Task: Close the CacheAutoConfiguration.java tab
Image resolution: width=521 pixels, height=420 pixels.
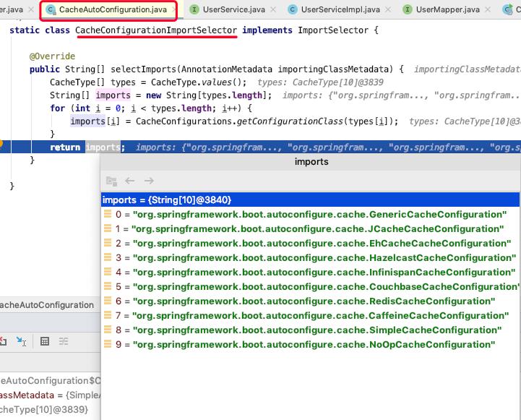Action: click(x=173, y=9)
